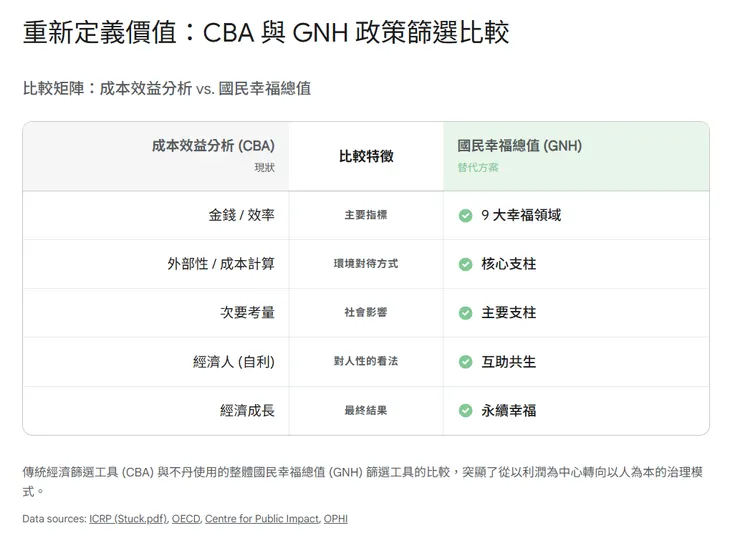Click the check icon next to 主要支柱

pos(465,313)
